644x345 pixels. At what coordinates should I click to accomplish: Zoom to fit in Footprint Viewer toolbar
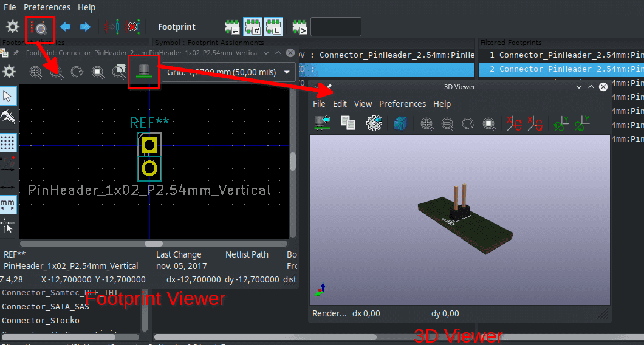(98, 72)
